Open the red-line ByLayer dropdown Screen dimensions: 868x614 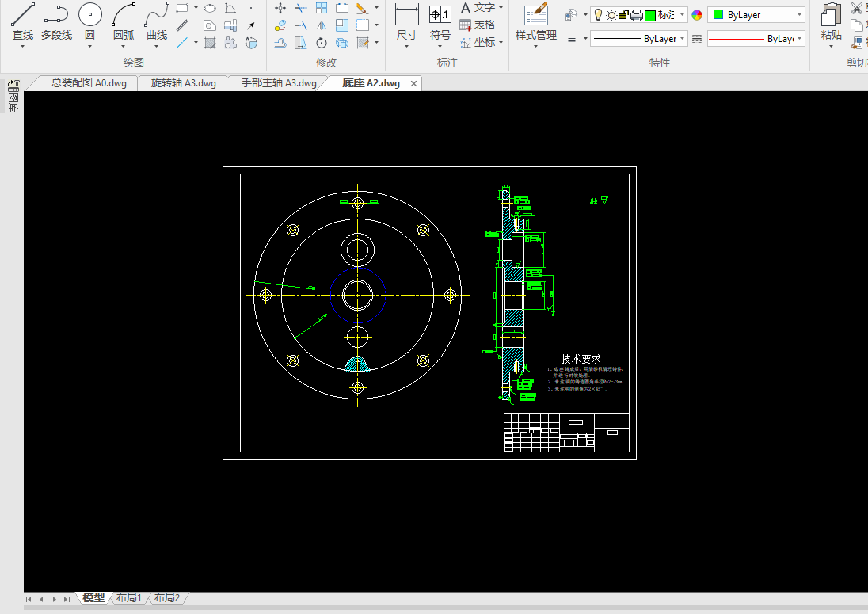tap(799, 39)
